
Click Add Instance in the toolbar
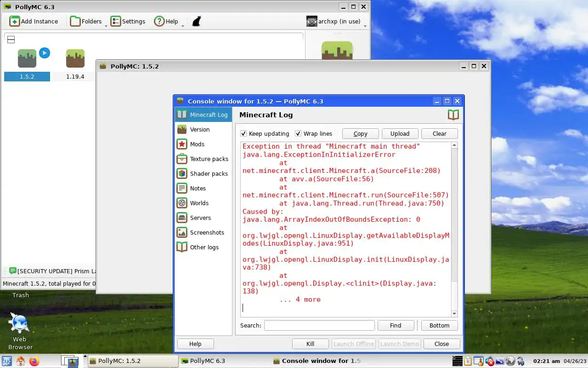pyautogui.click(x=34, y=21)
